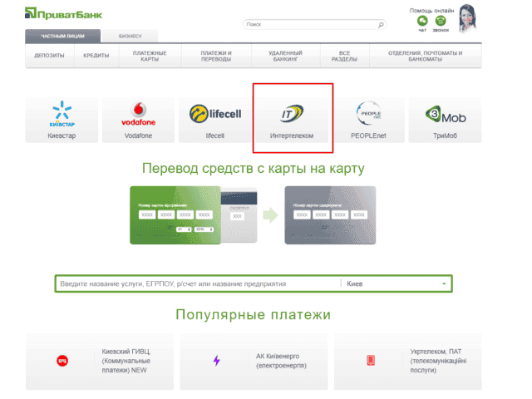This screenshot has width=532, height=399.
Task: Open Все разделы menu
Action: pyautogui.click(x=344, y=56)
